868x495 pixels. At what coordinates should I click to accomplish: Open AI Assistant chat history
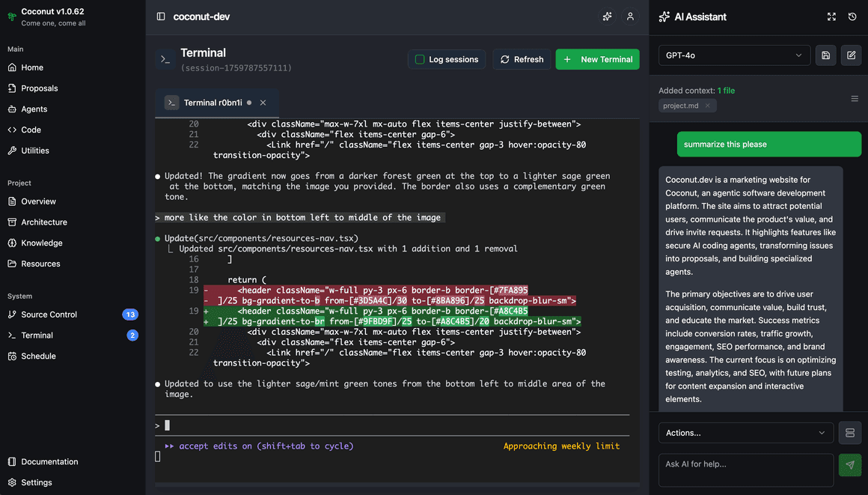coord(852,16)
